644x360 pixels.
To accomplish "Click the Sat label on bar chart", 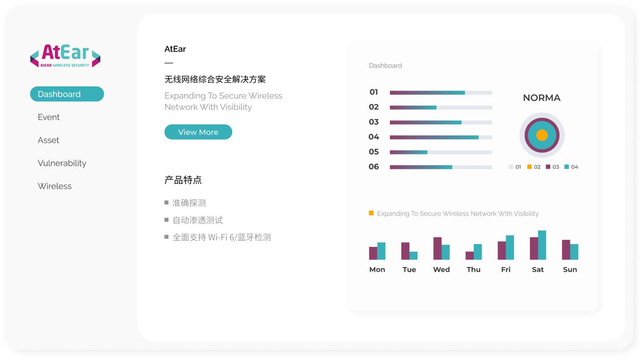I will click(538, 269).
